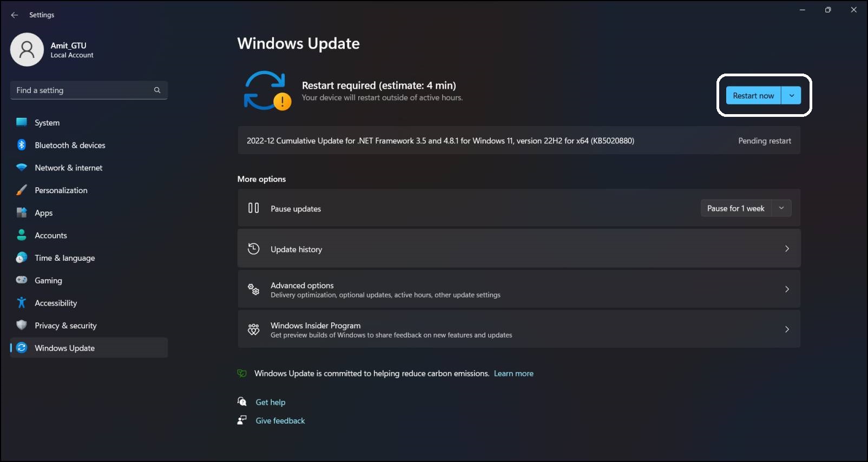Follow the Learn more link
Screen dimensions: 868x462
pos(514,373)
